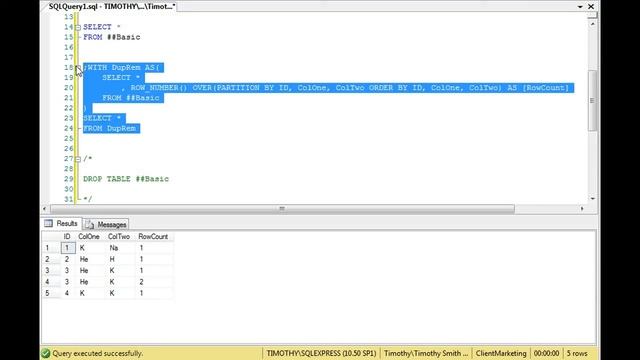640x360 pixels.
Task: Click RowCount value 2 in row 4
Action: [x=155, y=282]
